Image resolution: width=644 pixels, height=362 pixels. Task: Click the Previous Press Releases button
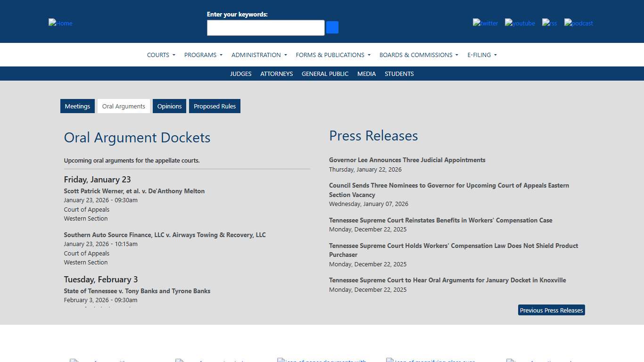[551, 310]
